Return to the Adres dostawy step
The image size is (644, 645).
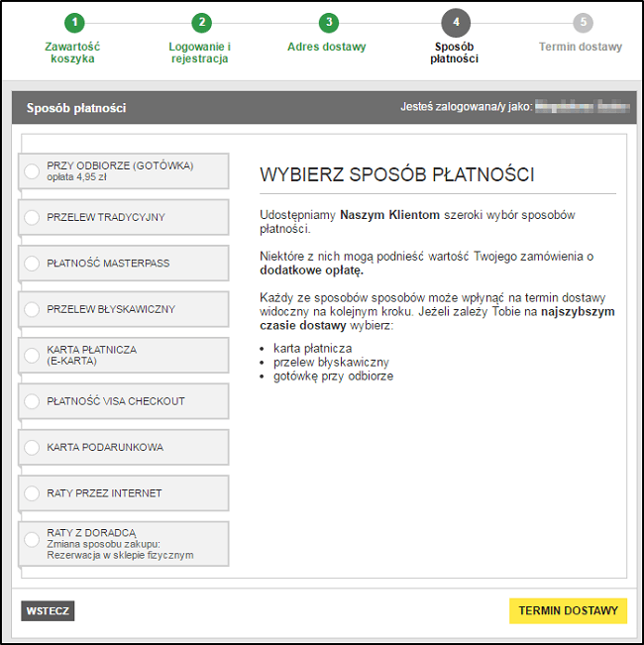[x=327, y=47]
